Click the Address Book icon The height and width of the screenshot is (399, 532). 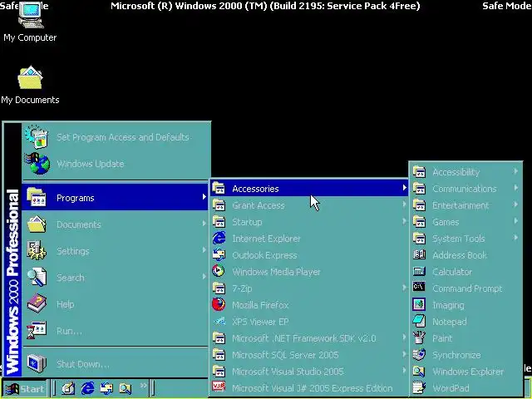point(419,254)
